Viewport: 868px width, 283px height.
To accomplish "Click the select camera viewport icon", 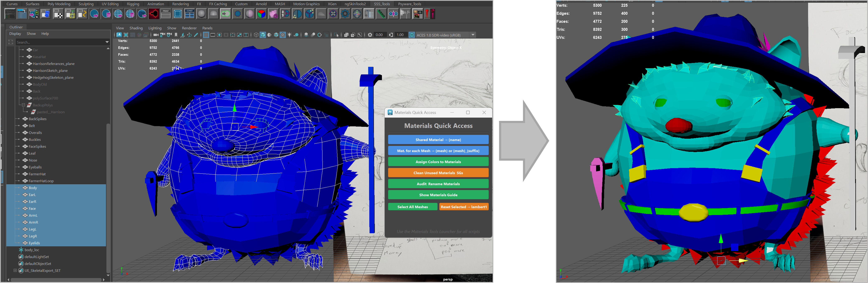I will tap(156, 35).
